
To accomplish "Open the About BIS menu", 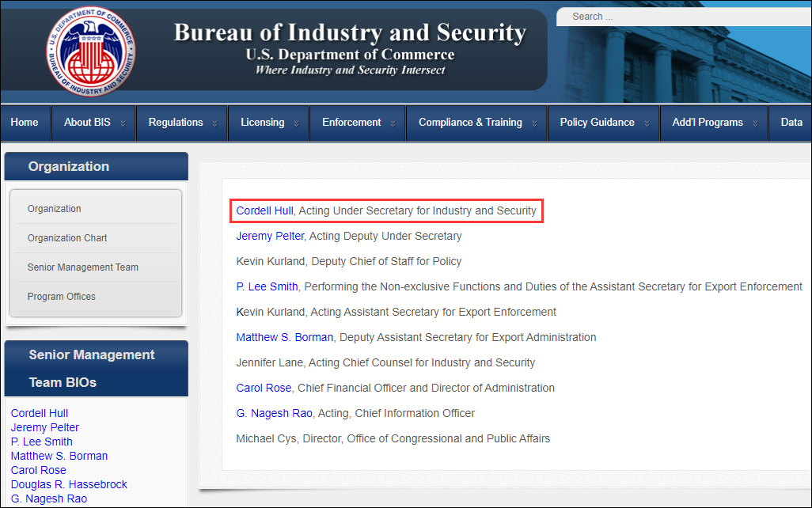I will (x=87, y=123).
